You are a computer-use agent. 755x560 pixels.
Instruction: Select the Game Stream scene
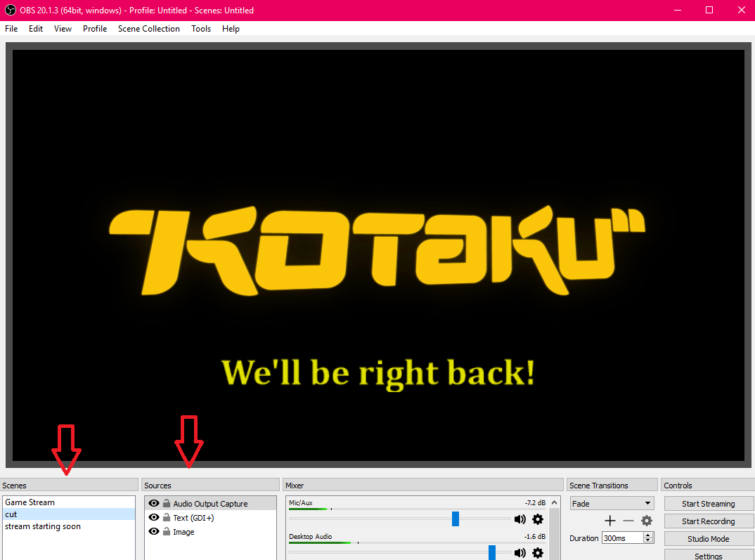click(x=30, y=502)
